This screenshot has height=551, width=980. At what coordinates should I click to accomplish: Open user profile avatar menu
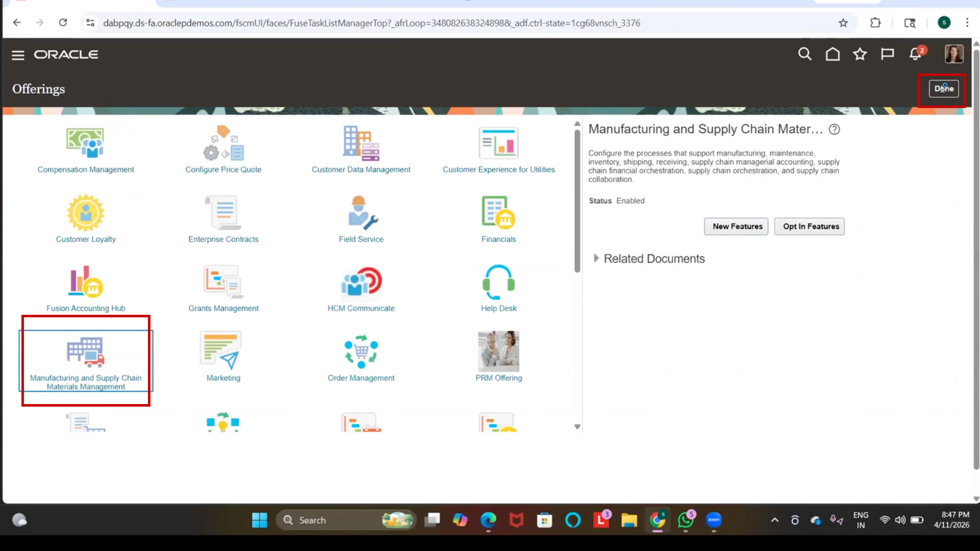pyautogui.click(x=953, y=54)
